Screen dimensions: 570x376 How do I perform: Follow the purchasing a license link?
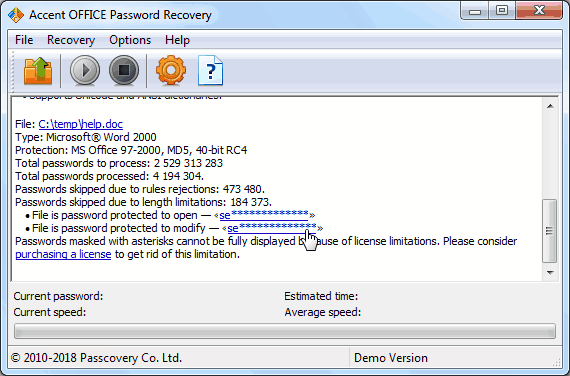pos(63,254)
